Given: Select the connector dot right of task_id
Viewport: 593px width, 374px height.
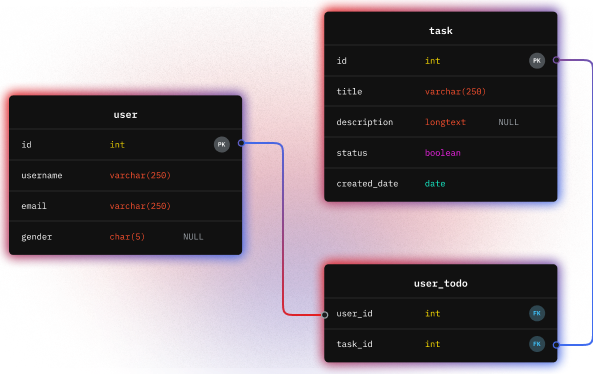Looking at the screenshot, I should pos(556,345).
